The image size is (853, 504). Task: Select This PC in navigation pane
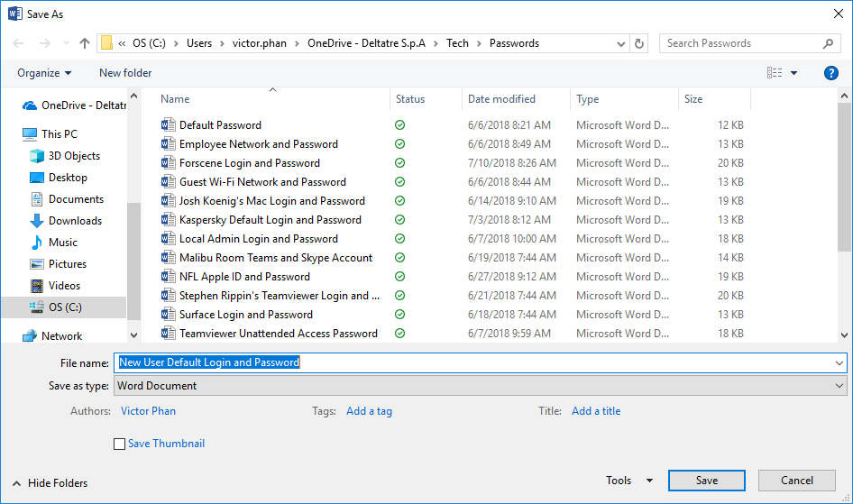click(x=50, y=133)
